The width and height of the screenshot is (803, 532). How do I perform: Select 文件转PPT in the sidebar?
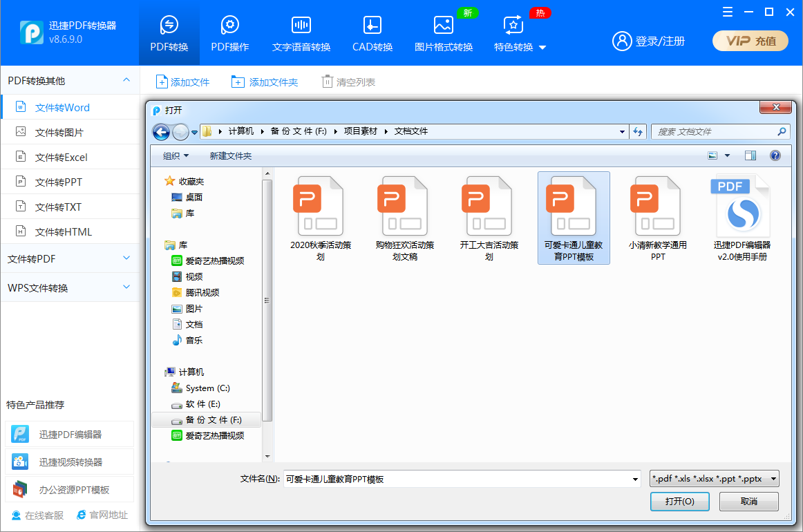(x=70, y=182)
